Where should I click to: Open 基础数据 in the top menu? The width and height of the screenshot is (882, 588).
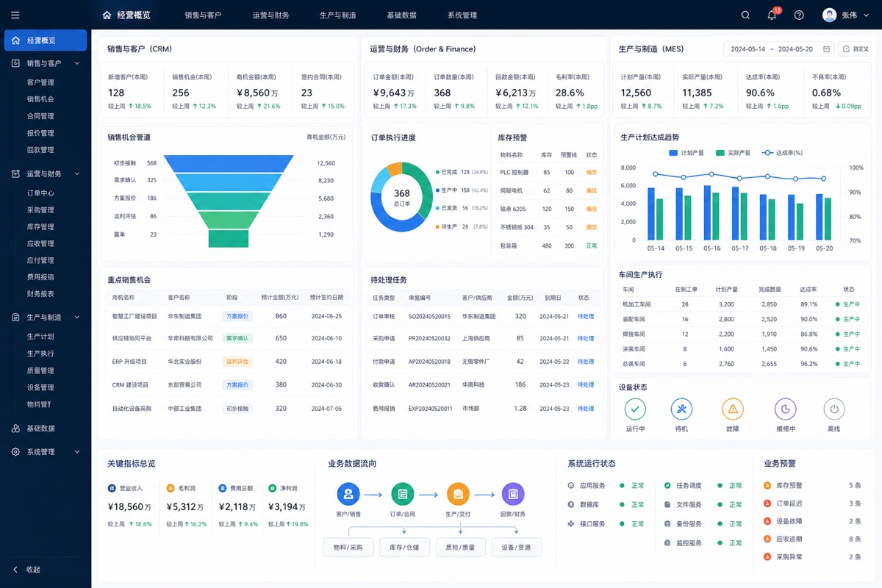[x=401, y=15]
